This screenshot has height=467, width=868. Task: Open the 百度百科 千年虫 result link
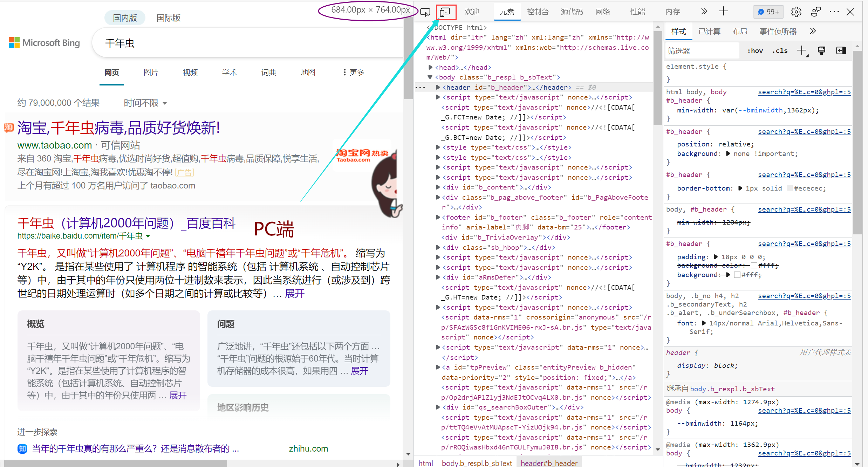pos(127,224)
